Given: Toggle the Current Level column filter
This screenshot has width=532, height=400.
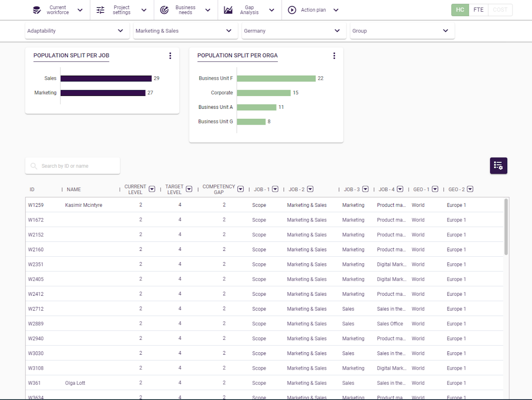Looking at the screenshot, I should tap(152, 189).
